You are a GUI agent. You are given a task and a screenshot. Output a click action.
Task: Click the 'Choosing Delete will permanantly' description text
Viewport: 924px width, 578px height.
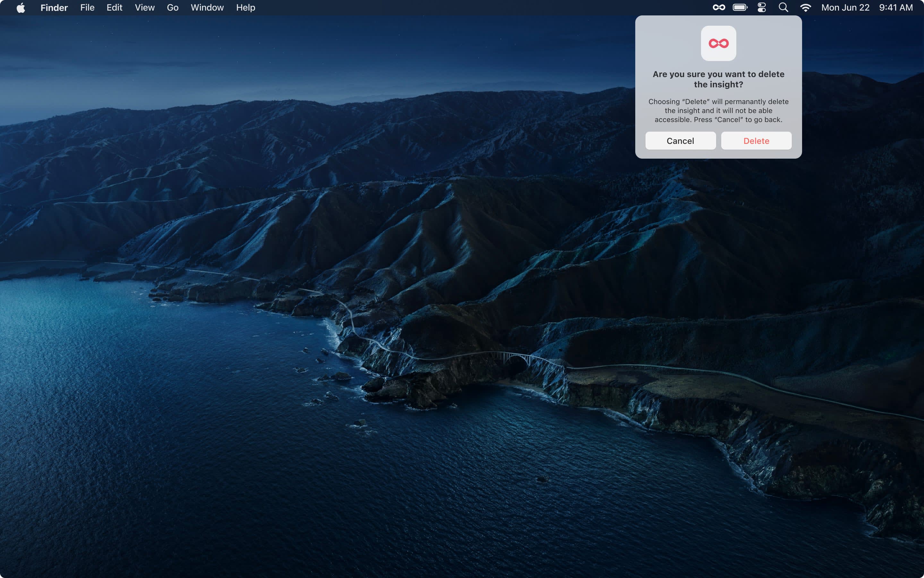tap(719, 110)
